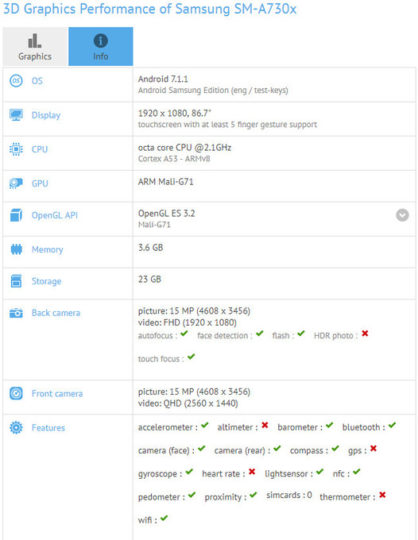Screen dimensions: 418x540
Task: Click the CPU chip icon
Action: [16, 149]
